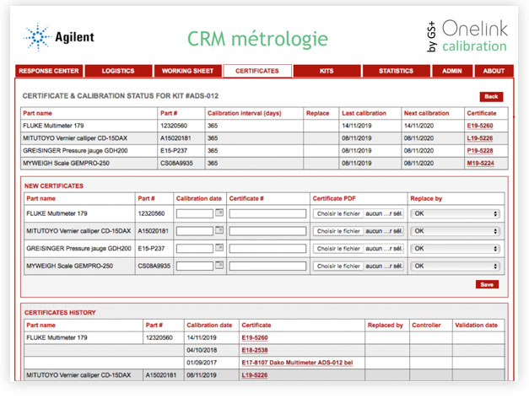Open certificate M19-5224 link
This screenshot has width=529, height=420.
pos(480,164)
